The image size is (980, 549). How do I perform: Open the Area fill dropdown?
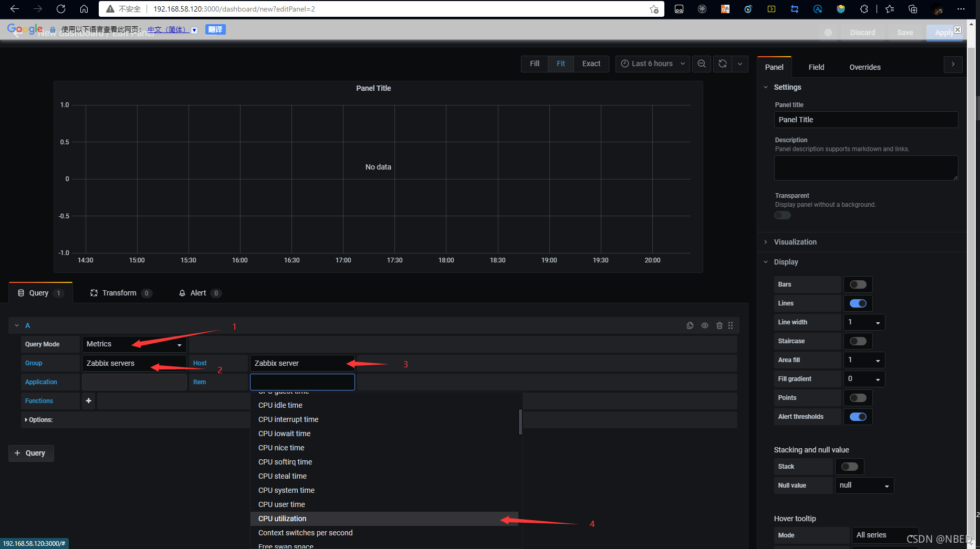pos(864,360)
